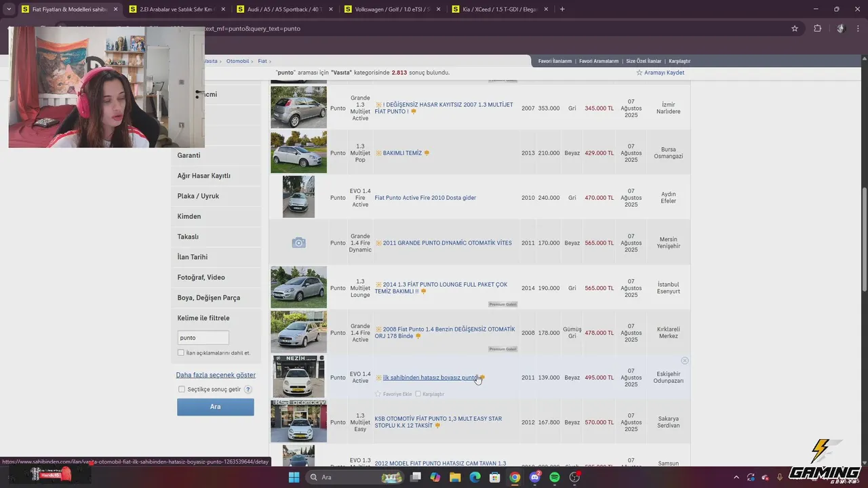
Task: Close the Volkswagen Golf tab
Action: 439,9
